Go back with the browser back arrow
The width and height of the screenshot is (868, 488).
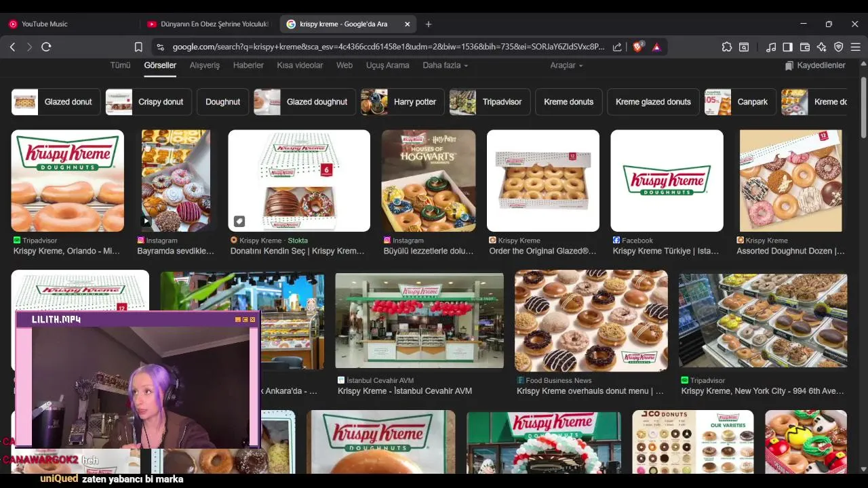pyautogui.click(x=12, y=47)
